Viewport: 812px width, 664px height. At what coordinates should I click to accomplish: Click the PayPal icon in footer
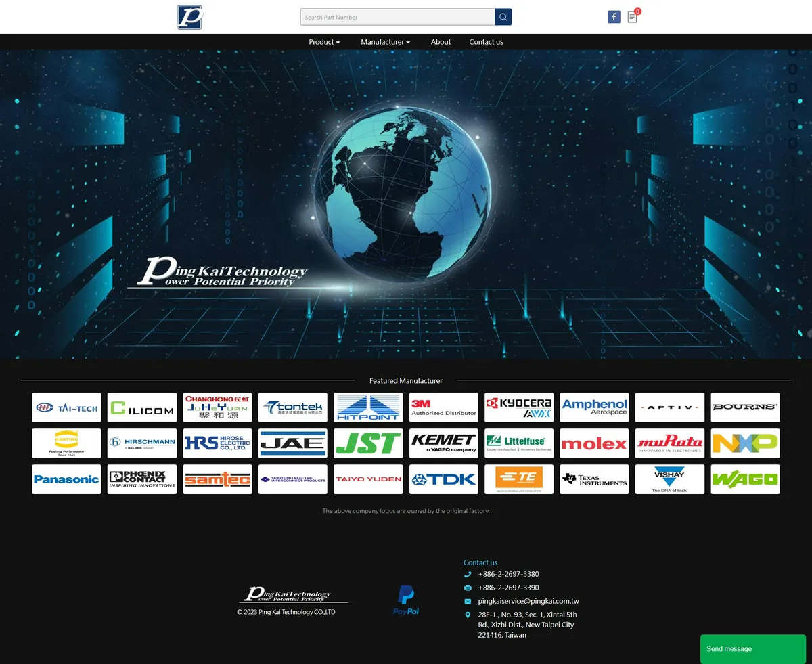(406, 600)
